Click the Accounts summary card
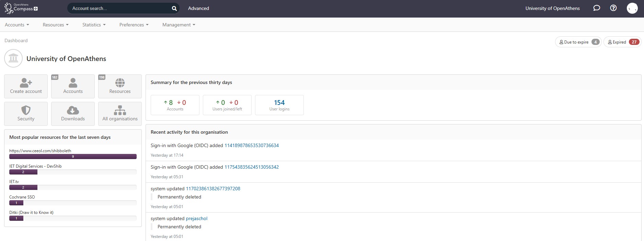Screen dimensions: 644x241 175,105
